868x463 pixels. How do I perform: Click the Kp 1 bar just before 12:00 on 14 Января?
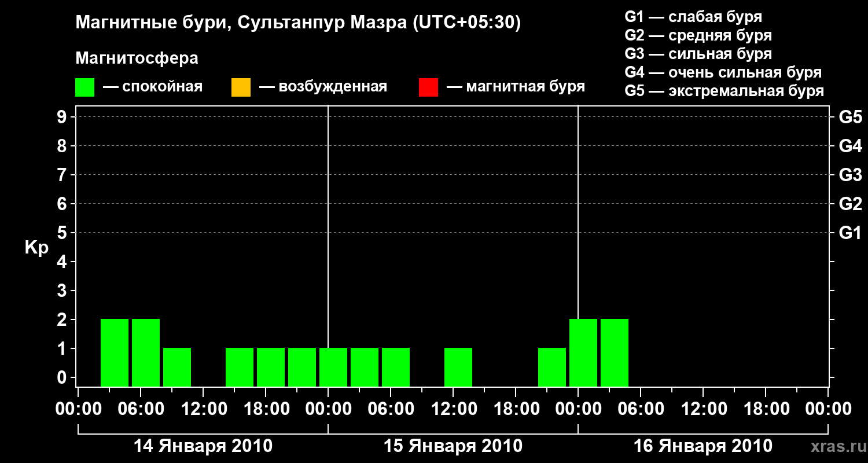[177, 367]
